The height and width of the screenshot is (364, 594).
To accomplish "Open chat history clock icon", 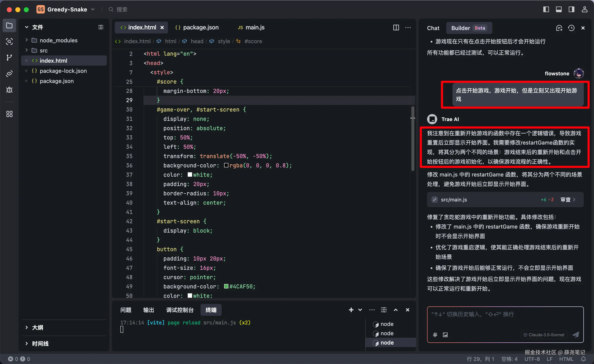I will click(x=571, y=28).
